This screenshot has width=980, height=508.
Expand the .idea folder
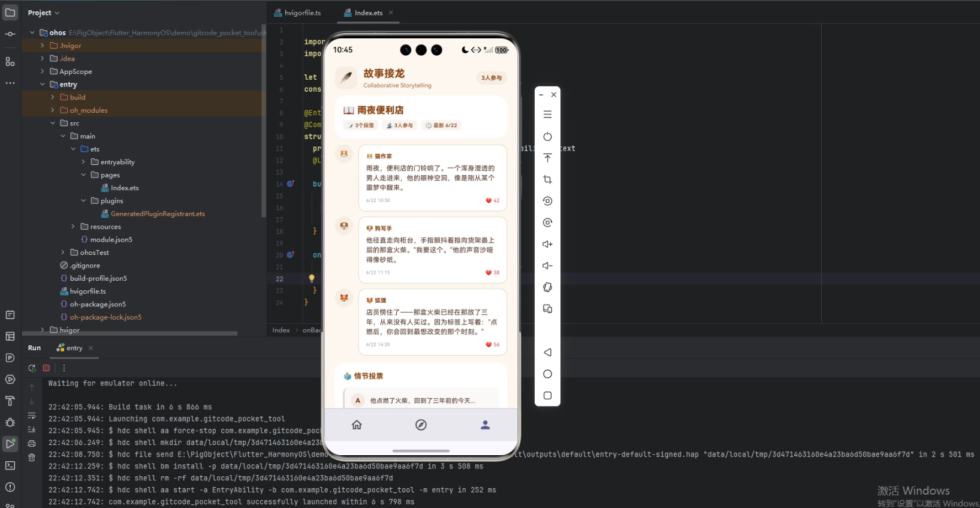point(43,58)
